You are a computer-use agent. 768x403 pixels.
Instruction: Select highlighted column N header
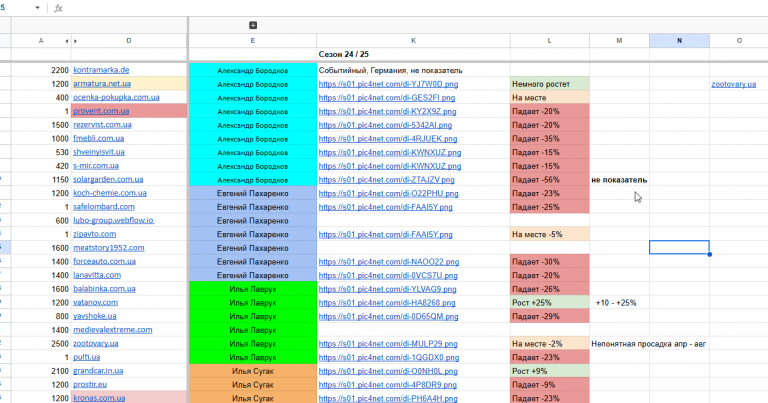[x=679, y=41]
